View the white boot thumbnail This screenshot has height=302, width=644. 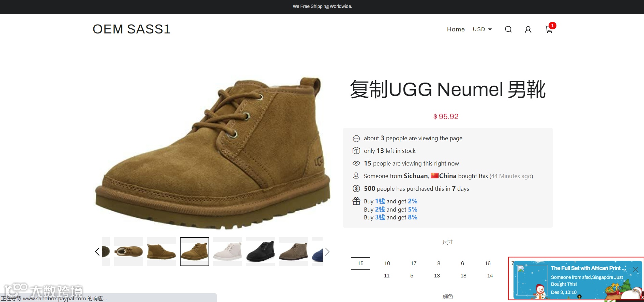(x=227, y=252)
